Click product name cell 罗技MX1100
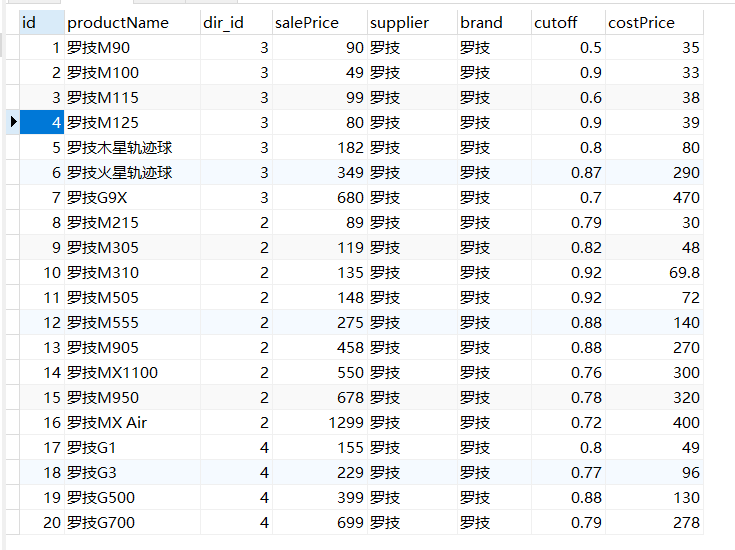This screenshot has height=550, width=735. (x=132, y=373)
